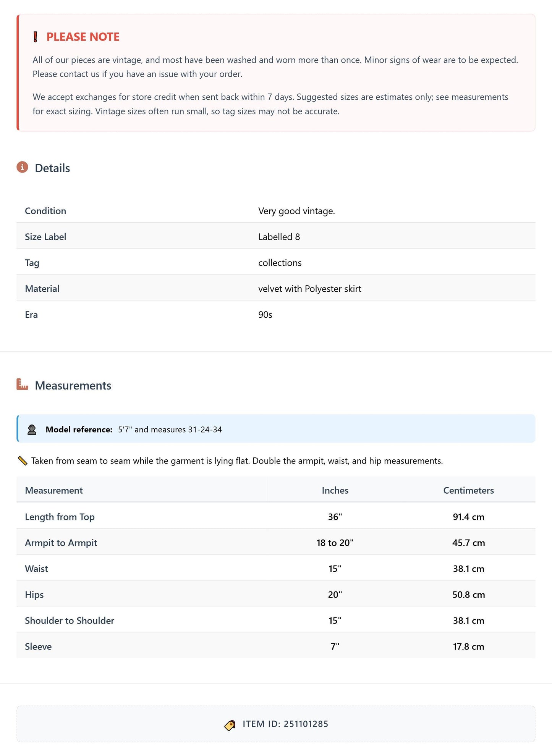Select the ITEM ID 251101285 text
552x756 pixels.
pos(285,724)
